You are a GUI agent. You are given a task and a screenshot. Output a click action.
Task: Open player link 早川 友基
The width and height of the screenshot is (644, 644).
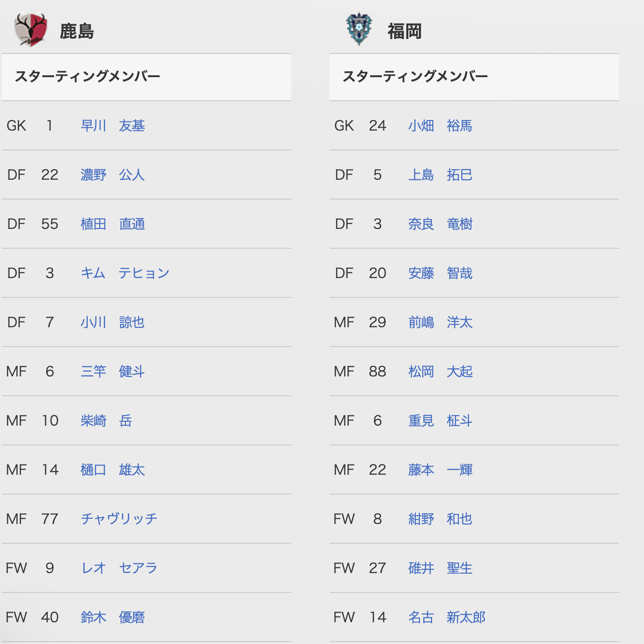(113, 126)
